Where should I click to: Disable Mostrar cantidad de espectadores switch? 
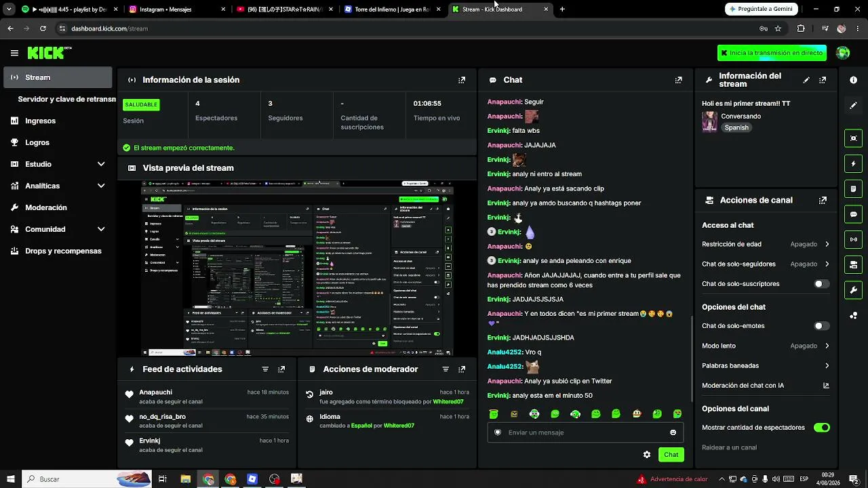click(x=821, y=428)
